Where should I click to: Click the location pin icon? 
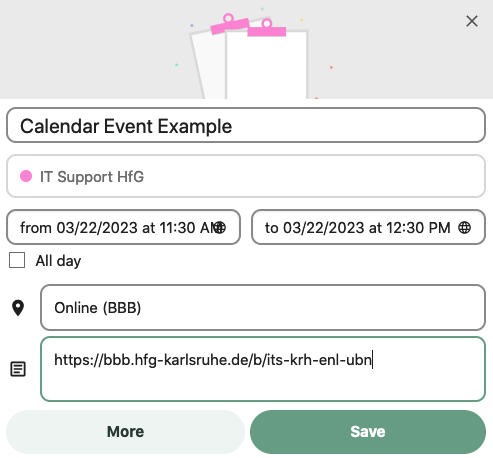(18, 308)
